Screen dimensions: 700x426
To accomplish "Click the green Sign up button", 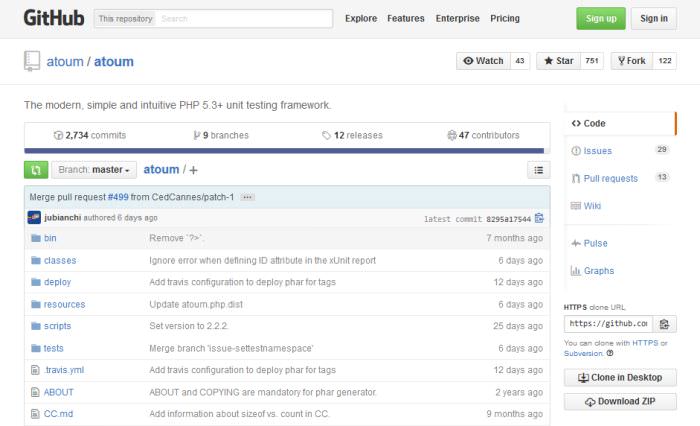I will tap(601, 18).
